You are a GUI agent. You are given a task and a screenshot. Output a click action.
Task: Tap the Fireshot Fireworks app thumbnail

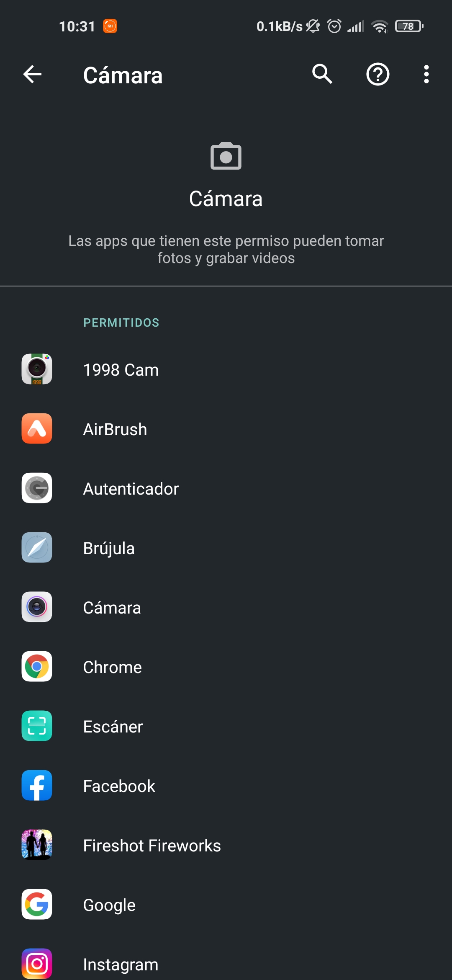click(x=37, y=845)
